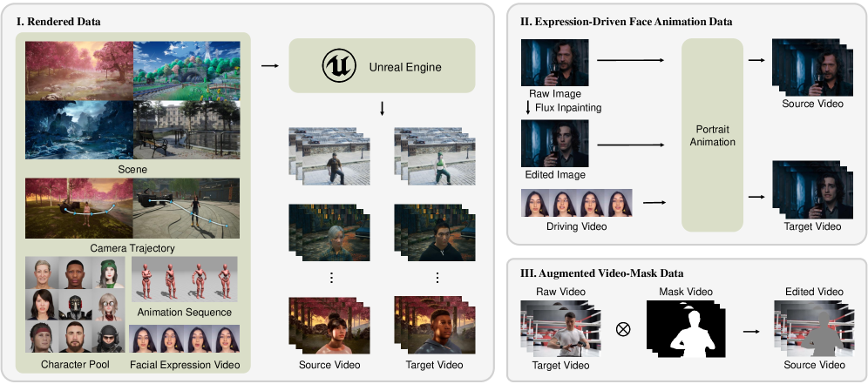Click the 'Raw Video' label
Image resolution: width=868 pixels, height=384 pixels.
pos(560,292)
